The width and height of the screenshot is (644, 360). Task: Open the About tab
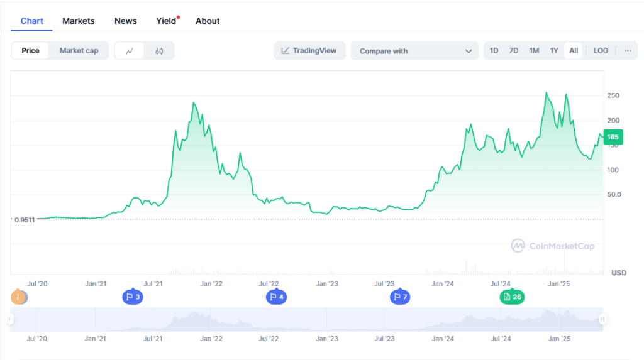(208, 21)
